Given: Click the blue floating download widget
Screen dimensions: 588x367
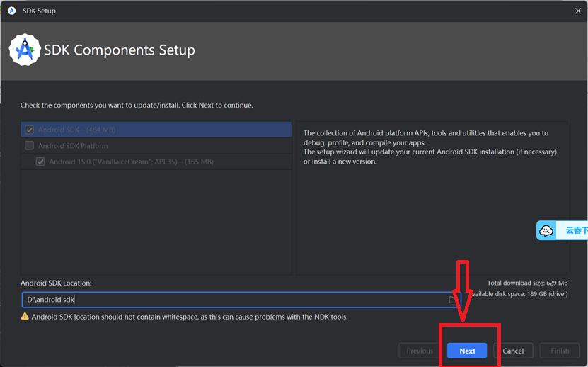Looking at the screenshot, I should tap(562, 230).
